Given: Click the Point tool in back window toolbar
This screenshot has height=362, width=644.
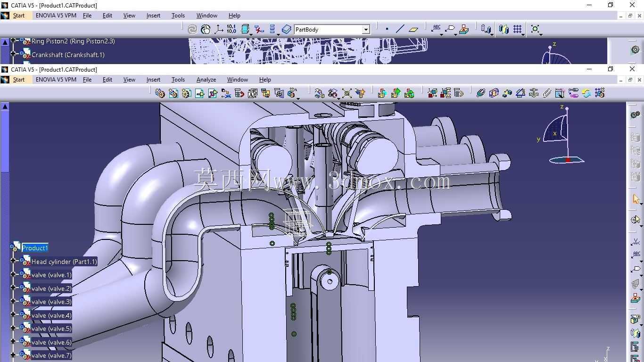Looking at the screenshot, I should click(387, 29).
